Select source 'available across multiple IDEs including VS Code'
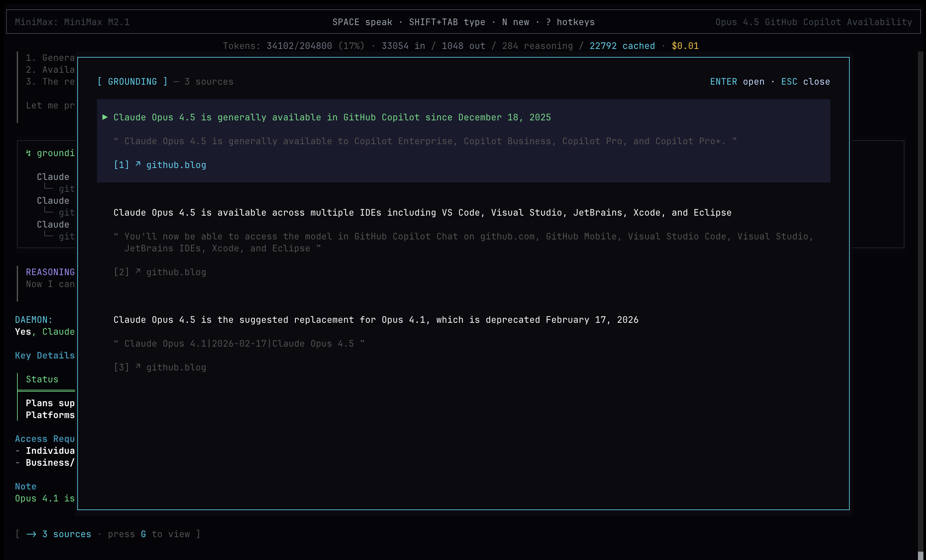926x560 pixels. 422,213
